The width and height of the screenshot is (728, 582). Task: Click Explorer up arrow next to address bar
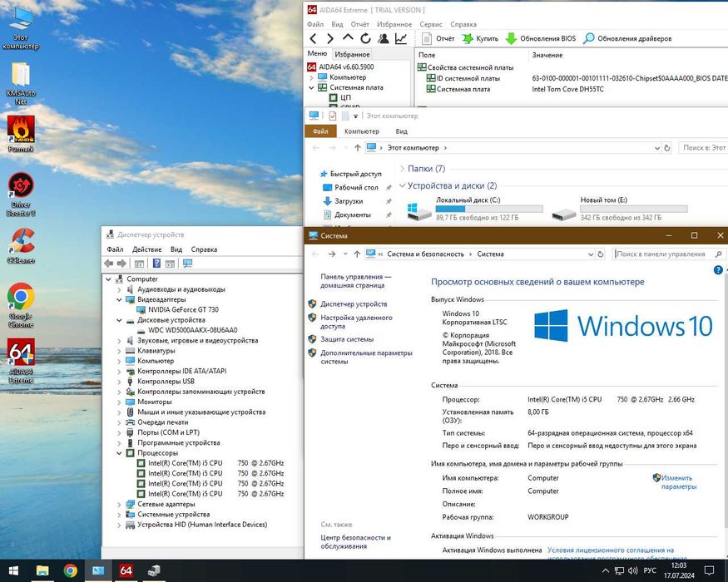(x=357, y=148)
